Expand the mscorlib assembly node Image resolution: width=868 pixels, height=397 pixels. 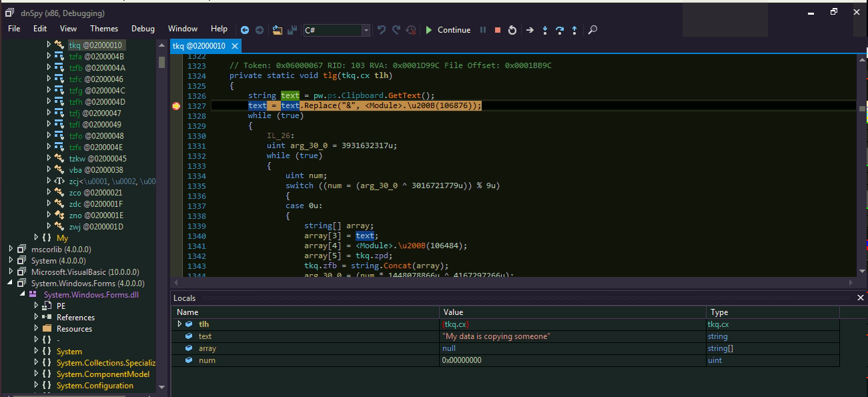coord(11,249)
